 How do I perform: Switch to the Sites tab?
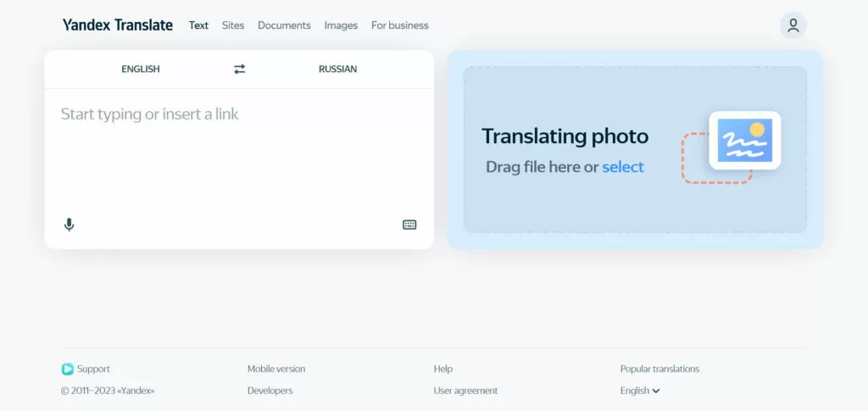[x=233, y=25]
